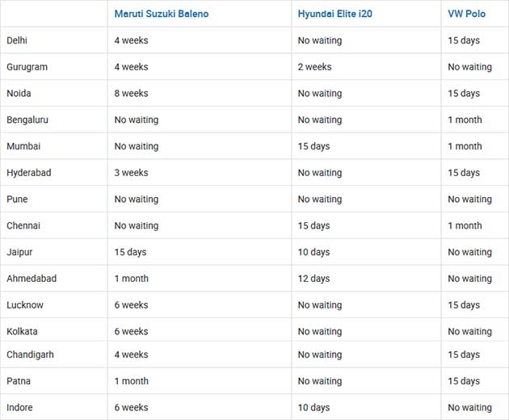
Task: Select the 12 days cell for Ahmedabad
Action: tap(313, 279)
